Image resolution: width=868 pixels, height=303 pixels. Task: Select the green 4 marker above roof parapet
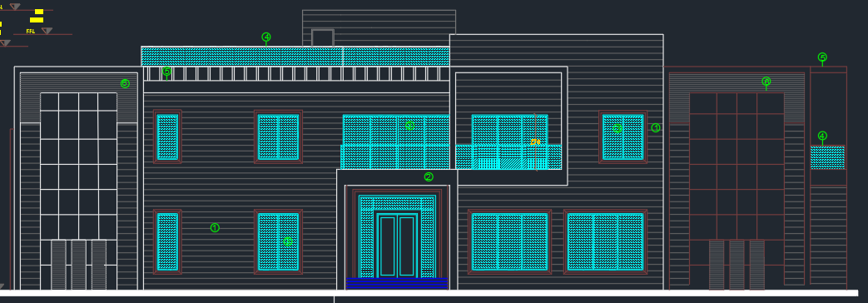(x=266, y=37)
